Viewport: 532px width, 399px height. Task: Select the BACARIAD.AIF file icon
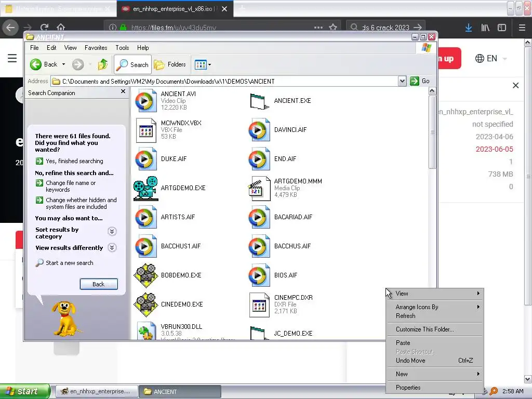[259, 218]
